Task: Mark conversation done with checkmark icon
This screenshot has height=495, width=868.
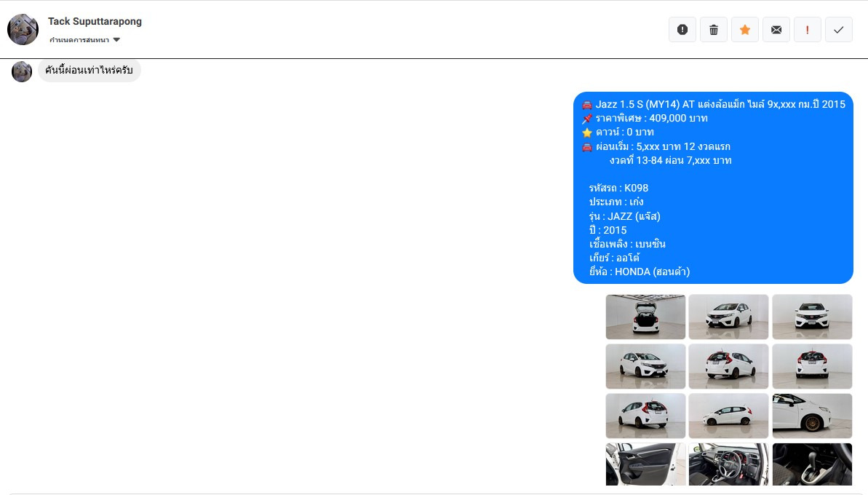Action: (839, 30)
